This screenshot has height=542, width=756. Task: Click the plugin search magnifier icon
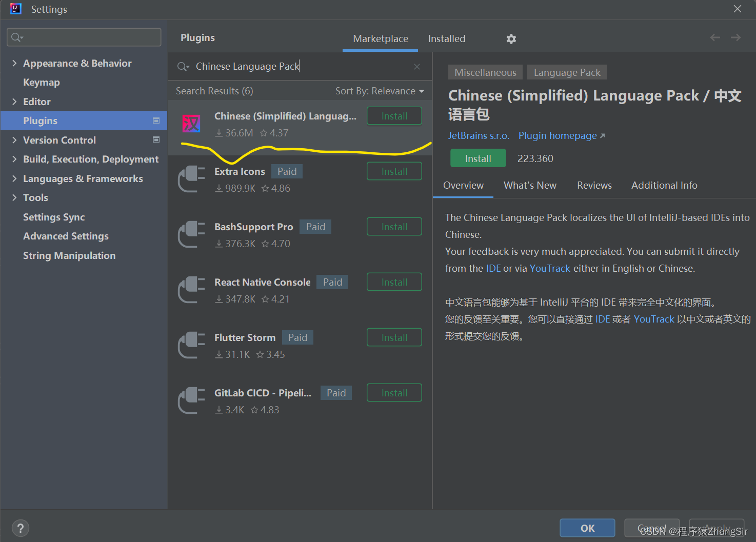(x=183, y=67)
